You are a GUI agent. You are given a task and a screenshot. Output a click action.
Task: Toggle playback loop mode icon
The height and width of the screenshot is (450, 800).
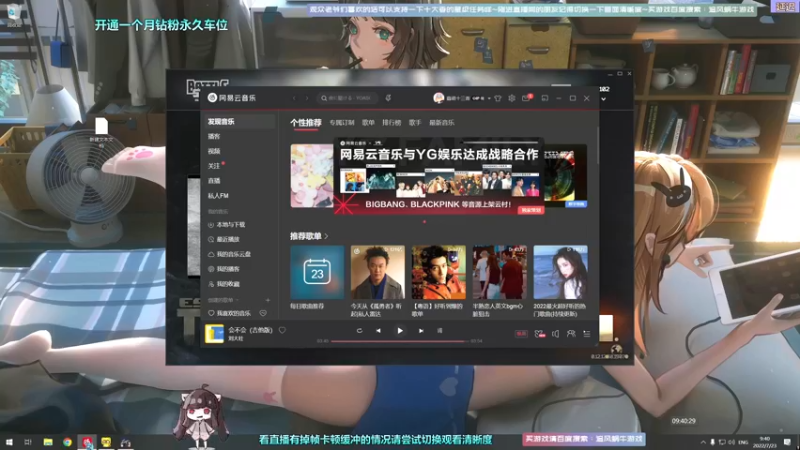359,331
